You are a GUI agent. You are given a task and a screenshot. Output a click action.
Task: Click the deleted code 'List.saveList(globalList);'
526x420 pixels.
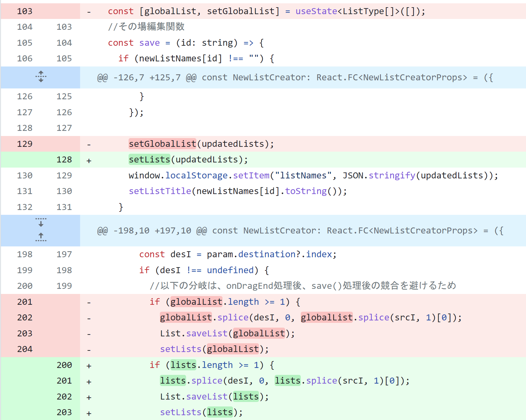(x=227, y=333)
